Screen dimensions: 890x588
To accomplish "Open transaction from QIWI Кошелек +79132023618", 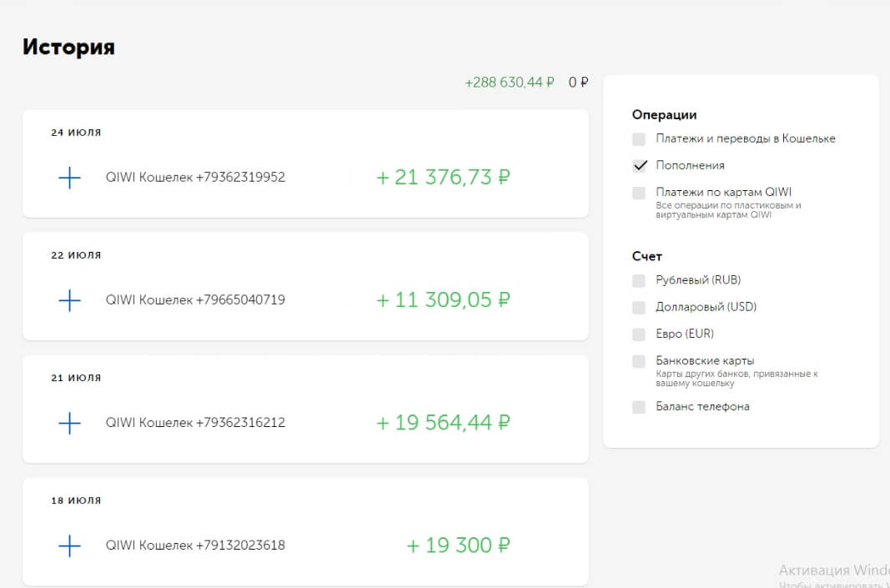I will tap(195, 545).
